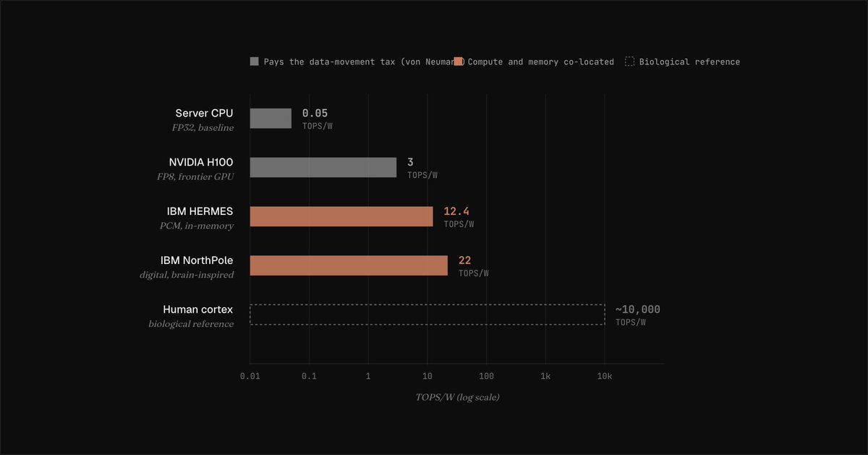868x455 pixels.
Task: Select the 'Pays the data-movement tax' legend label
Action: click(362, 61)
